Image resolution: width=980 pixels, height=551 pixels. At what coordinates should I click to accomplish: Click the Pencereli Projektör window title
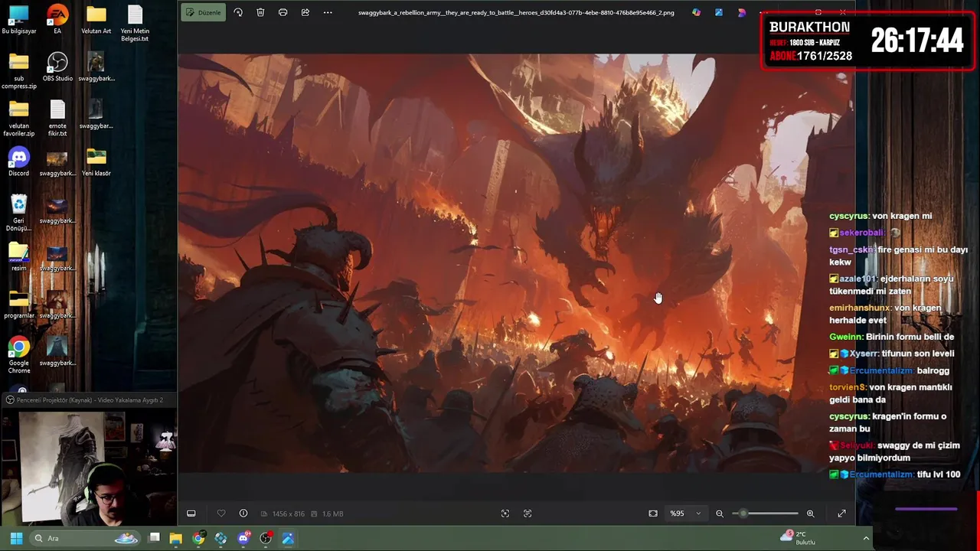89,399
